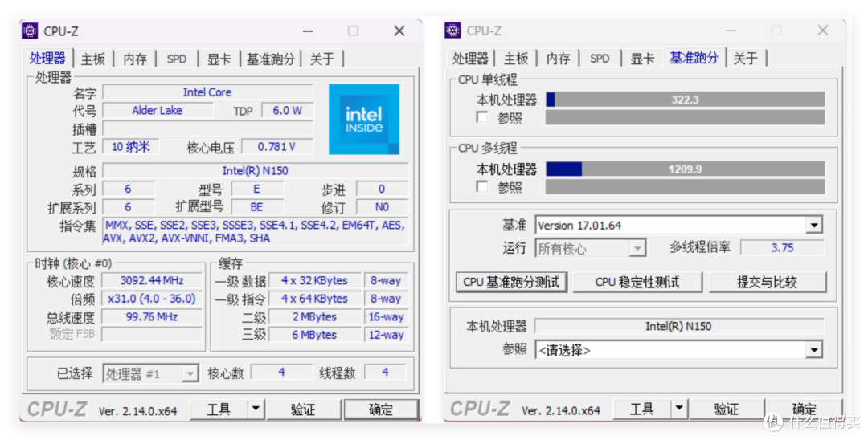Select 基准跑分 tab in right window
868x440 pixels.
694,58
